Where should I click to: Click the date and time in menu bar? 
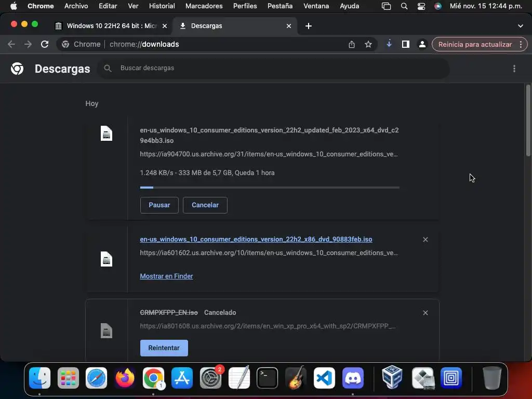pyautogui.click(x=486, y=6)
